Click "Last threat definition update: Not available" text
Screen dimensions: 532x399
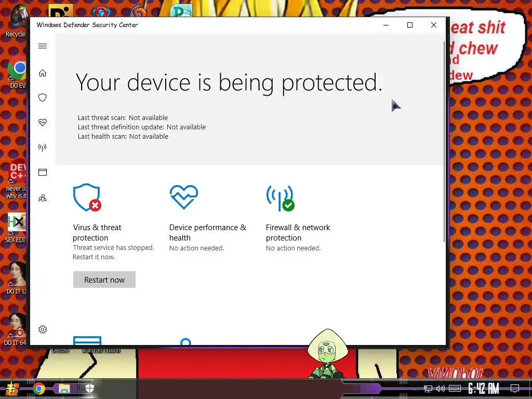click(x=141, y=127)
